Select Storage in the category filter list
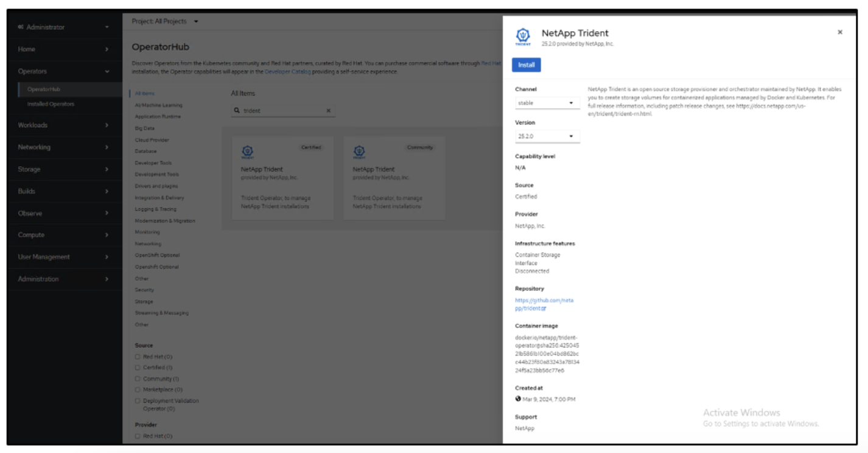The height and width of the screenshot is (453, 868). point(144,302)
